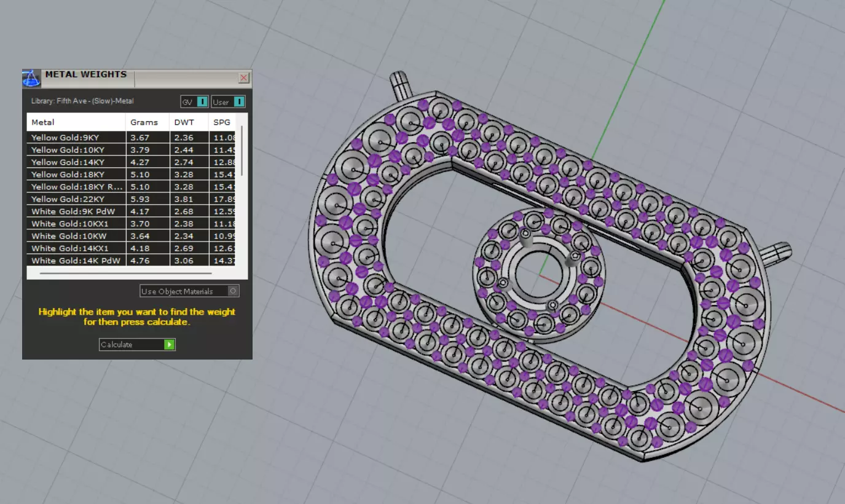Click the DWT column header
845x504 pixels.
point(189,122)
